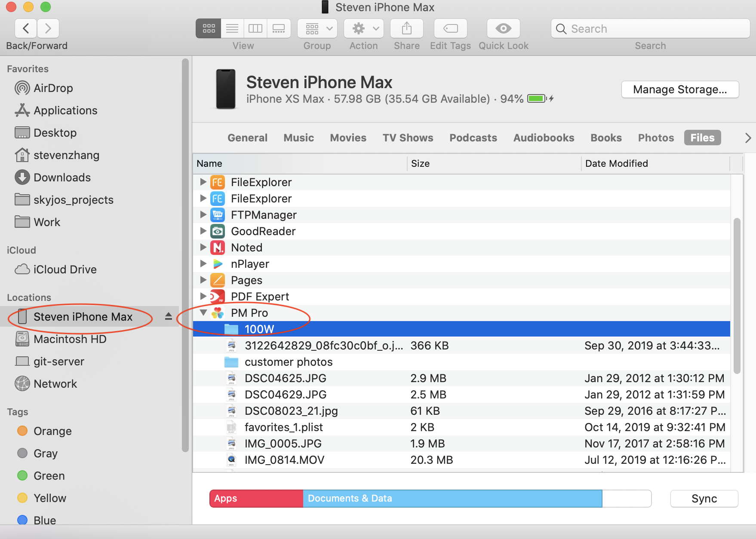This screenshot has height=539, width=756.
Task: Click Documents & Data storage segment
Action: [452, 499]
